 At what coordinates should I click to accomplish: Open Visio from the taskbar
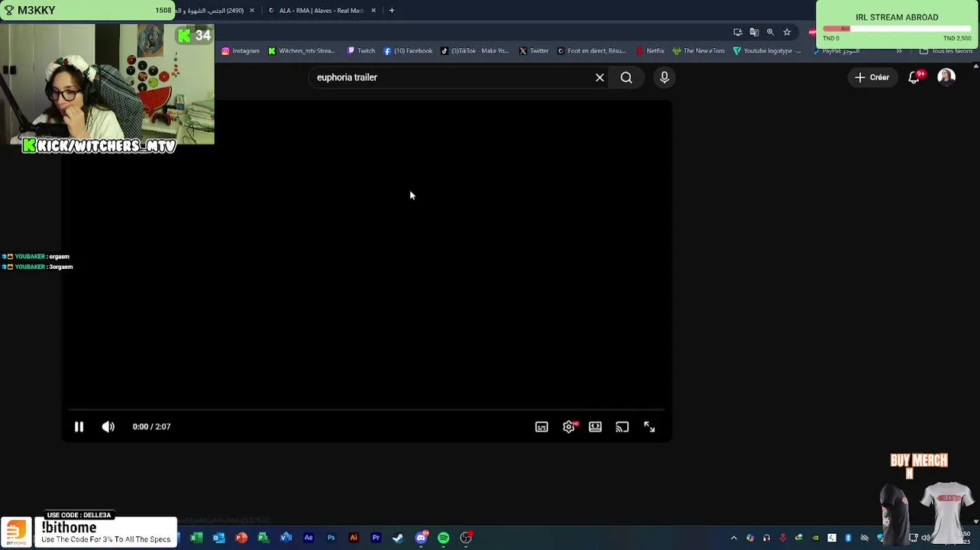(286, 538)
